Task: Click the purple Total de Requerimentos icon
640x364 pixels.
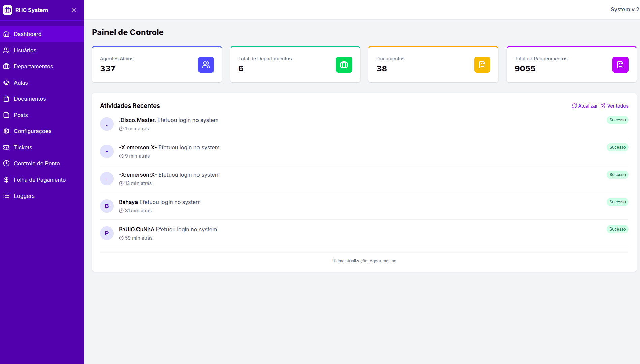Action: coord(620,65)
